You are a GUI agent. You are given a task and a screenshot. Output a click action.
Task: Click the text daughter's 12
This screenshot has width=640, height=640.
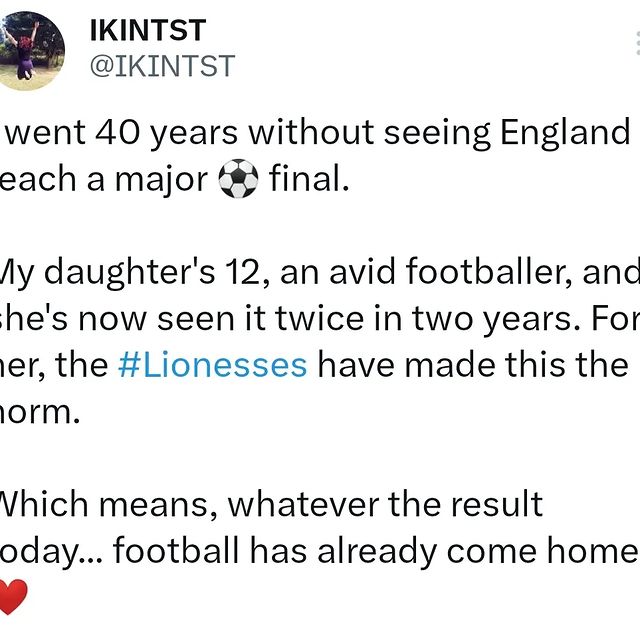click(x=152, y=272)
